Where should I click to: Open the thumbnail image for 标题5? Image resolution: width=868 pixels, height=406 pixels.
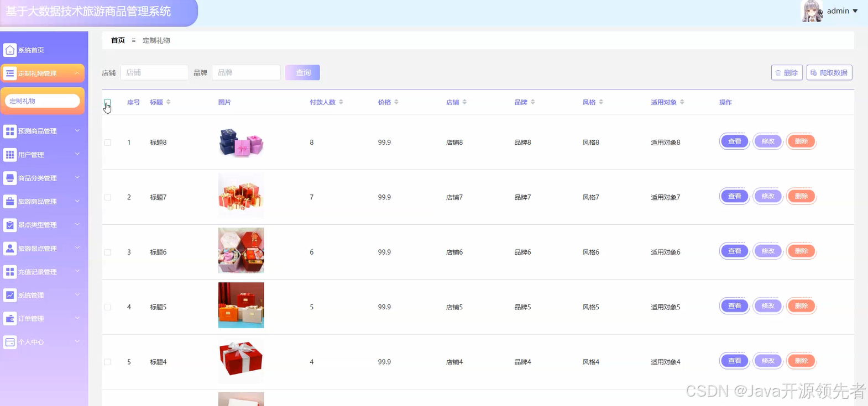coord(241,305)
